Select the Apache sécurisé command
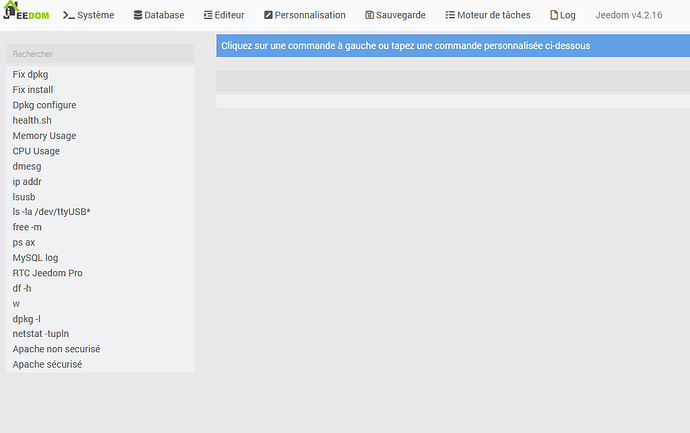The height and width of the screenshot is (433, 690). click(x=48, y=364)
